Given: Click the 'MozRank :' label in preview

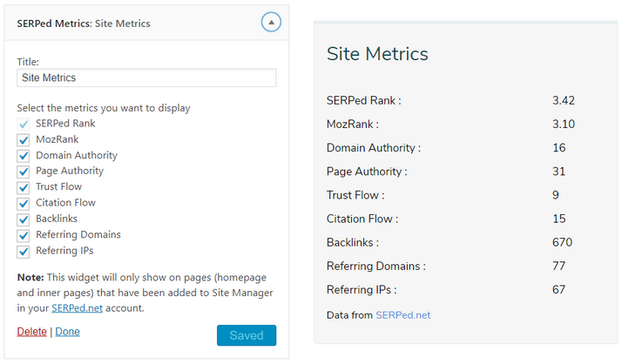Looking at the screenshot, I should coord(353,124).
